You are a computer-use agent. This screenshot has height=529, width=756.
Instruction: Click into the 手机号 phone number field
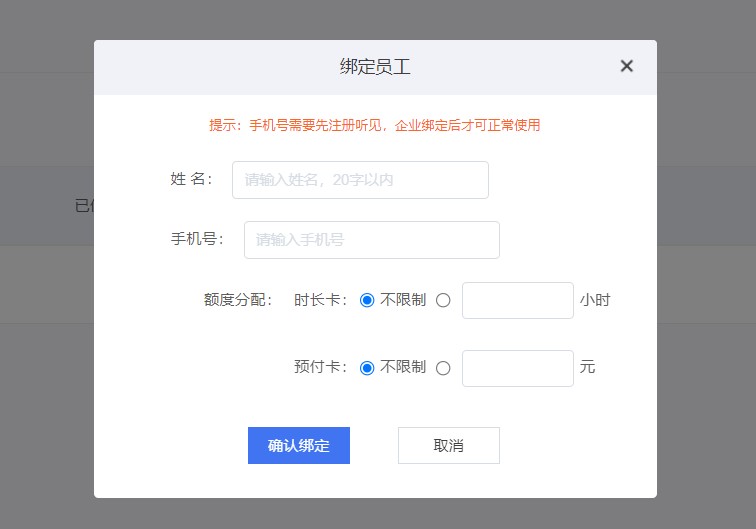coord(372,240)
